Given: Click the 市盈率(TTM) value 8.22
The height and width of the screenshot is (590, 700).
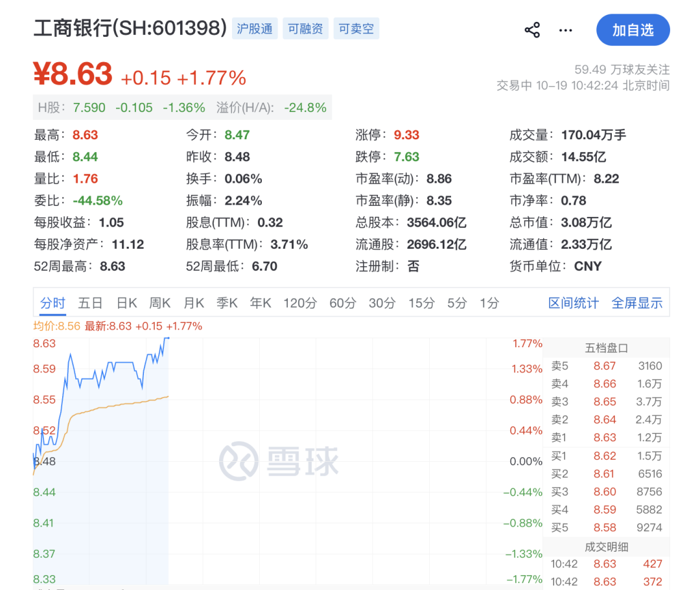Looking at the screenshot, I should (x=606, y=179).
